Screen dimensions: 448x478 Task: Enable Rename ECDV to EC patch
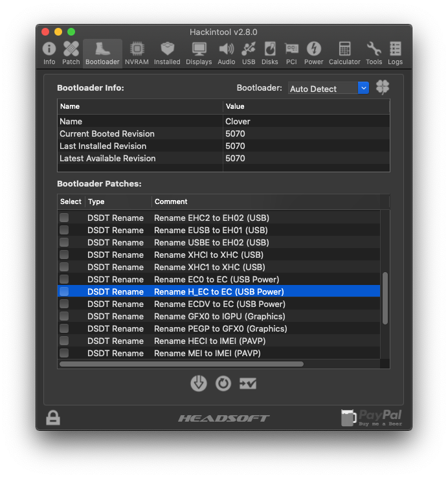(64, 304)
